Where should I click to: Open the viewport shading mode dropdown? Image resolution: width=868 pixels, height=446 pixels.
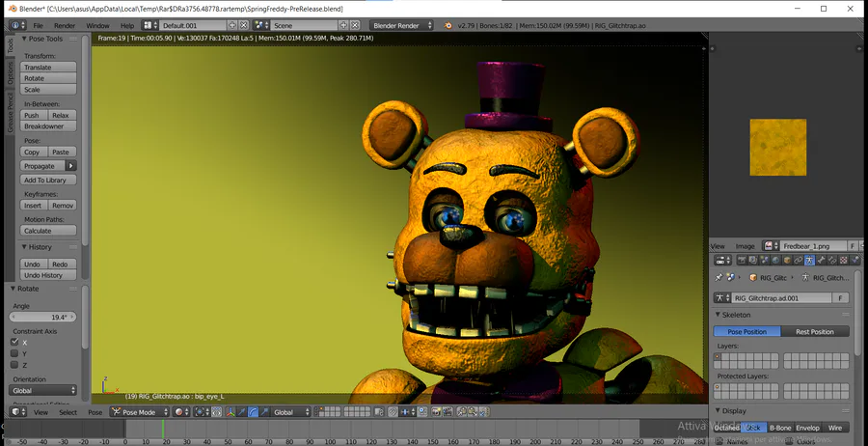(x=181, y=411)
